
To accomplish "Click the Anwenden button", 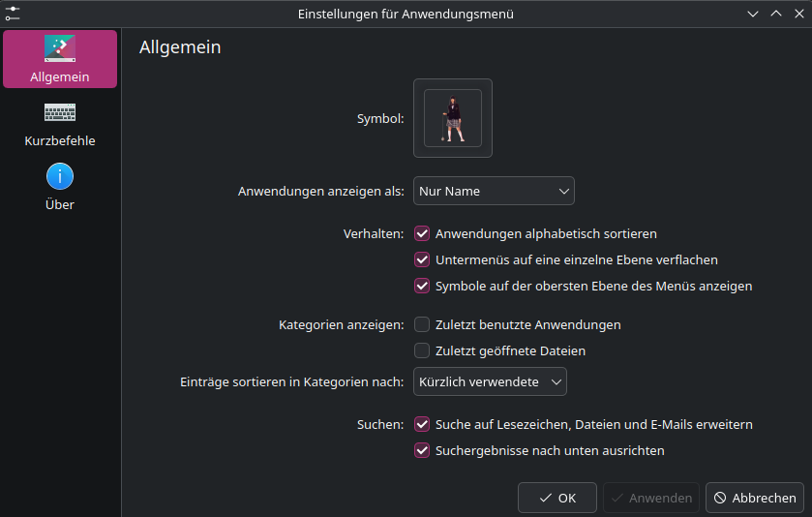I will [x=649, y=498].
